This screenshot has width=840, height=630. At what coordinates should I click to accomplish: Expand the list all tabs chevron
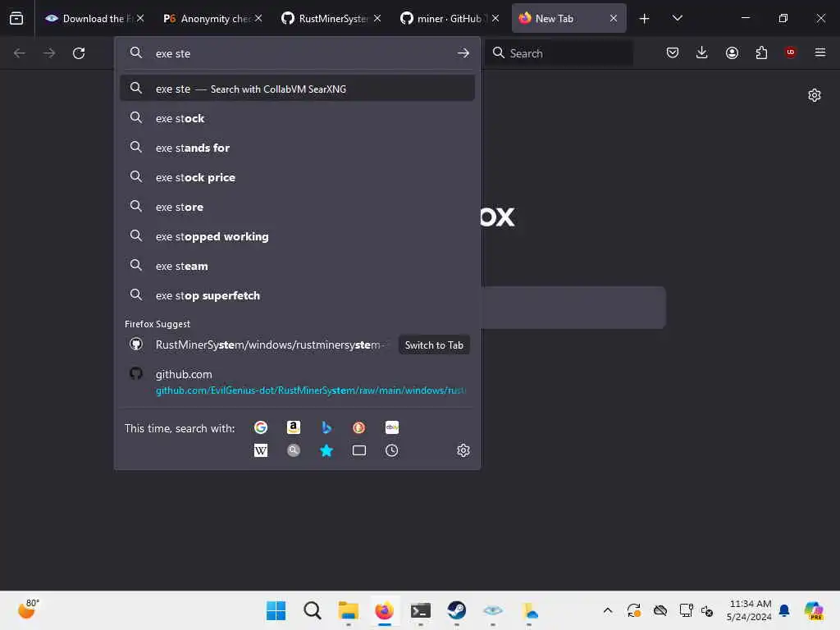677,18
